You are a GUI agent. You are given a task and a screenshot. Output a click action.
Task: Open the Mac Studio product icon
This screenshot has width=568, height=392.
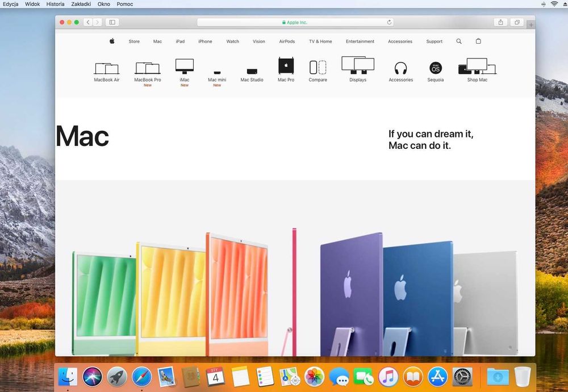[252, 72]
